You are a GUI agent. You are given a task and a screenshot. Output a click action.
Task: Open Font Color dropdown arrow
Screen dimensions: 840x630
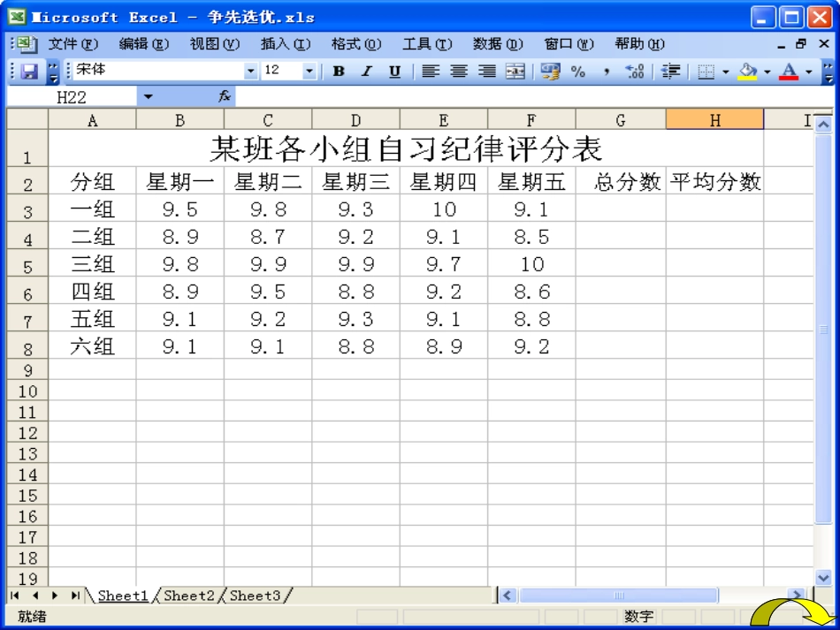(808, 72)
